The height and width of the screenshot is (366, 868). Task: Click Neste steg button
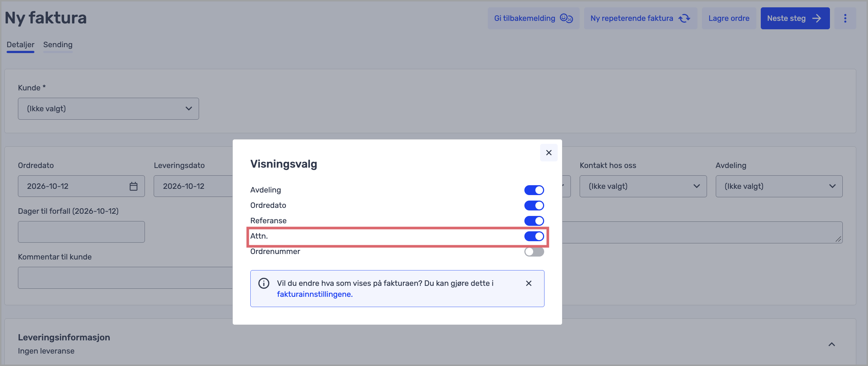click(x=795, y=18)
